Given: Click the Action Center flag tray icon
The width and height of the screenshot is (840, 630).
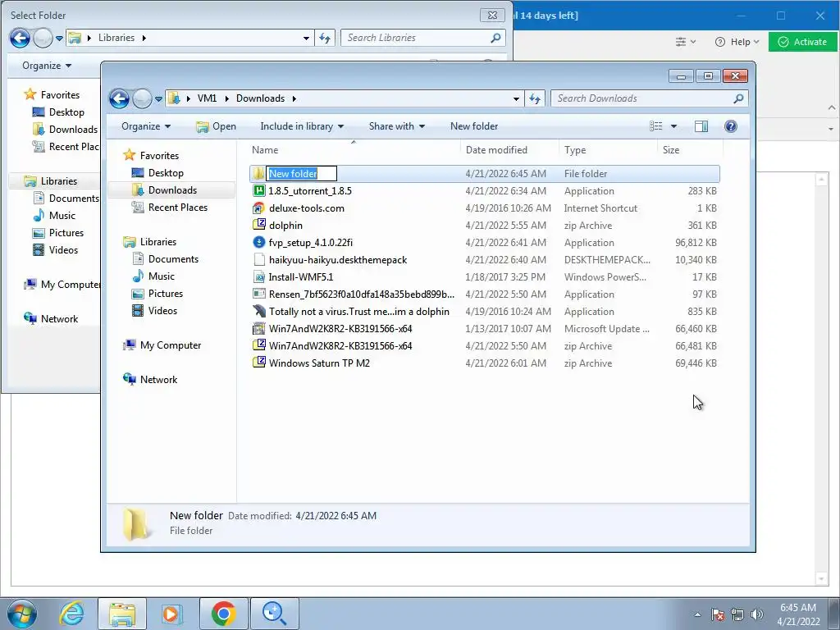Looking at the screenshot, I should coord(718,614).
